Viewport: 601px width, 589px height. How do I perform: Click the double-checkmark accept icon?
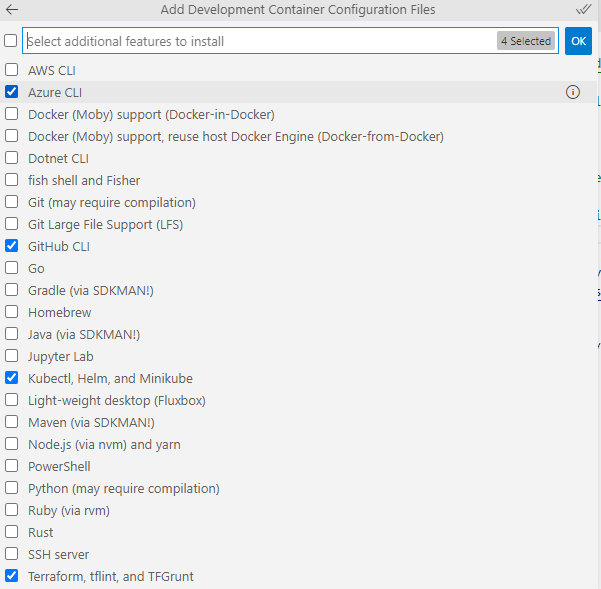pos(583,10)
